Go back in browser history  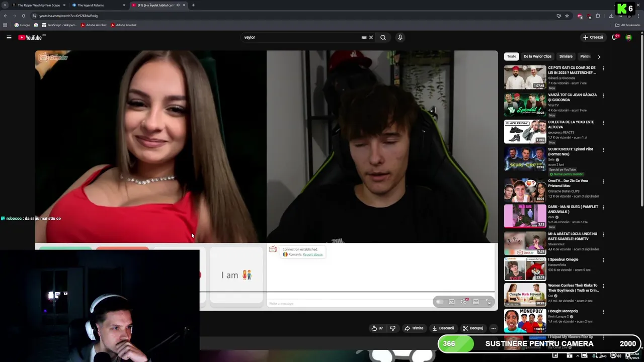point(6,16)
